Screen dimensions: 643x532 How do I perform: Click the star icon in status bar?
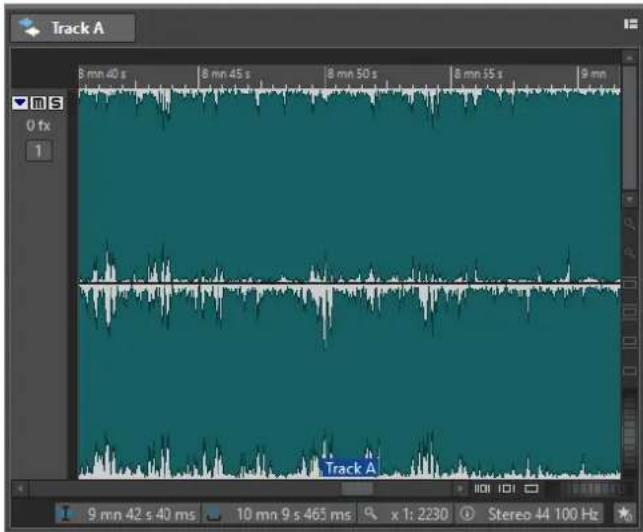[625, 514]
